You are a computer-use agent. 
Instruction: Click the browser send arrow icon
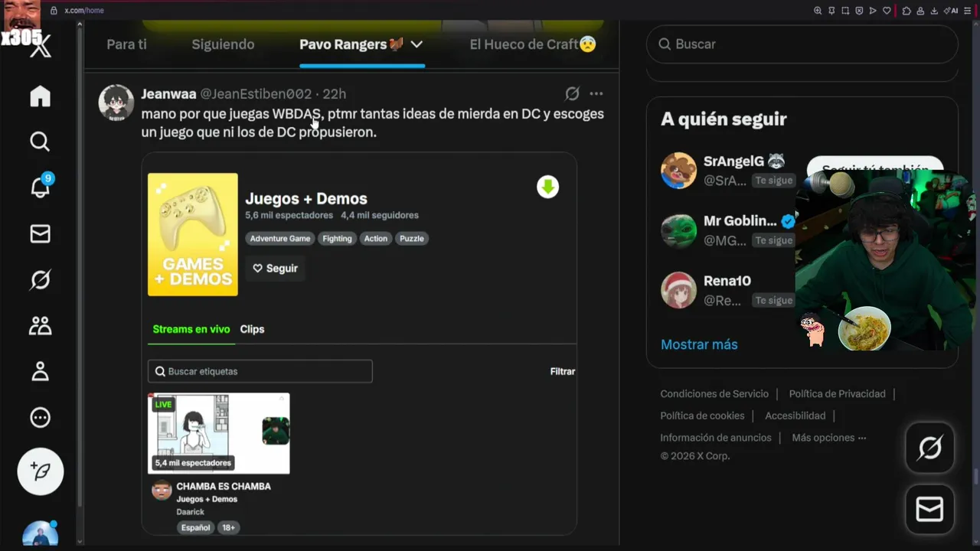click(873, 11)
